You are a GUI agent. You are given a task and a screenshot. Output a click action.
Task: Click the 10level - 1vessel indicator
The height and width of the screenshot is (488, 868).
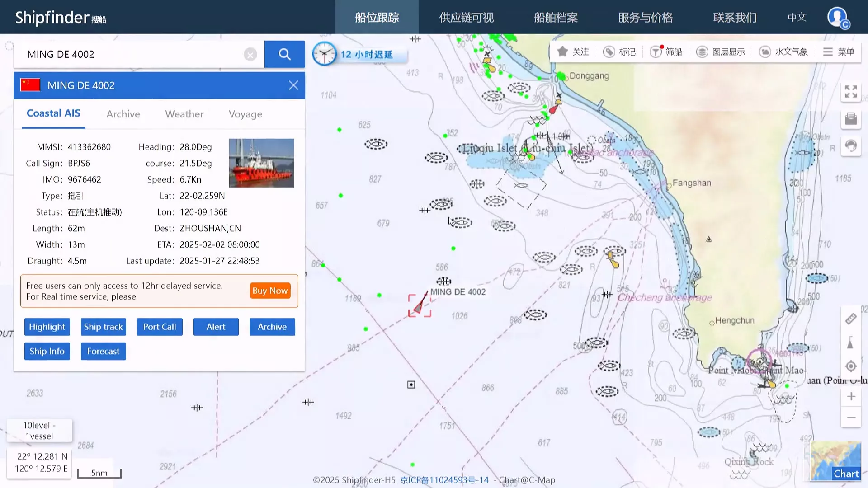pos(39,431)
